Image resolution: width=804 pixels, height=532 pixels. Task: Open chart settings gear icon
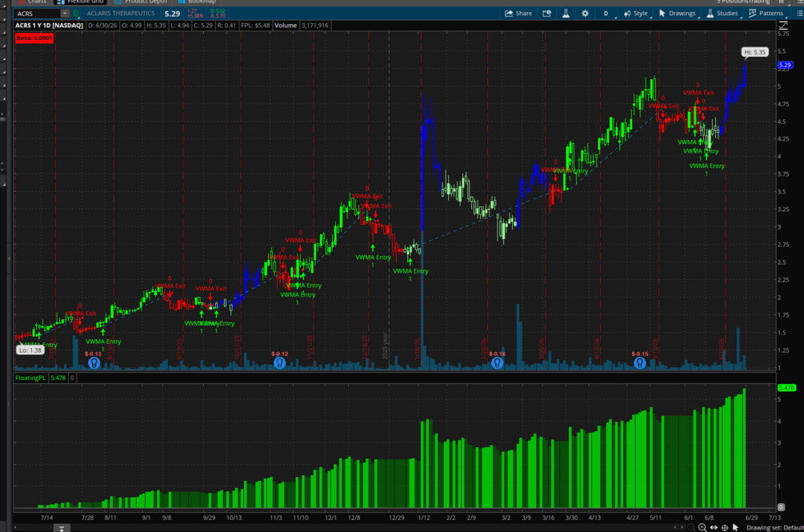(585, 14)
